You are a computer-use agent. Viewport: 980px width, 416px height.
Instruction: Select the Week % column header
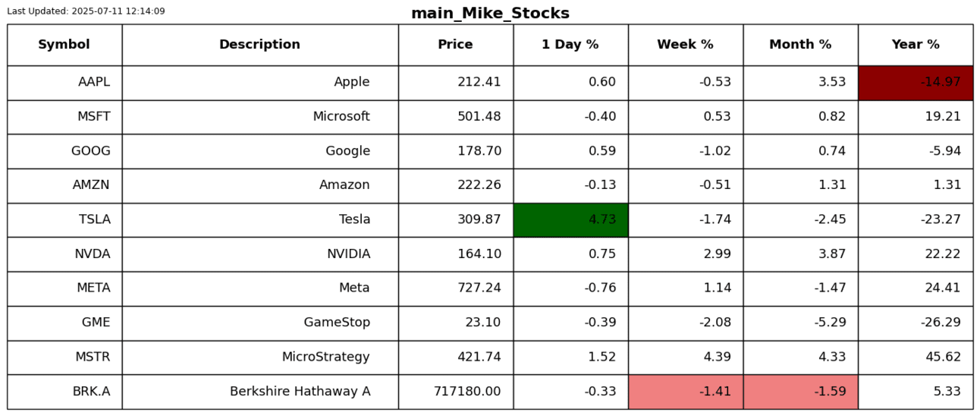click(x=685, y=45)
